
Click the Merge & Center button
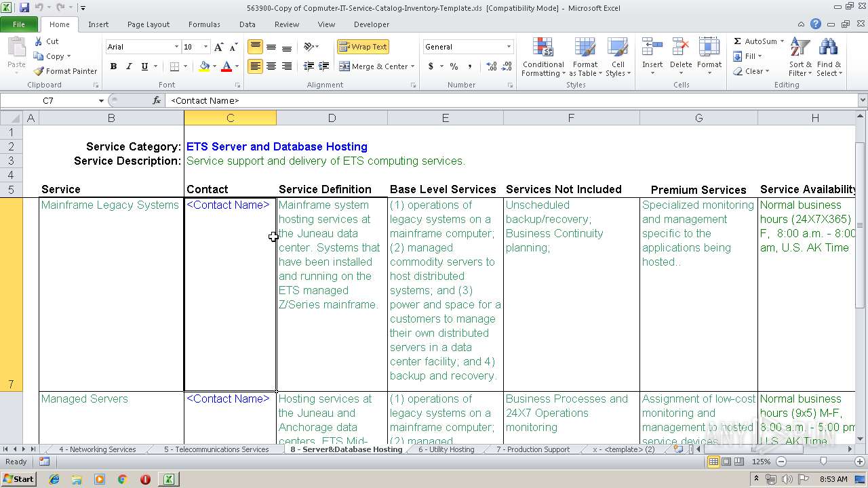pyautogui.click(x=374, y=66)
